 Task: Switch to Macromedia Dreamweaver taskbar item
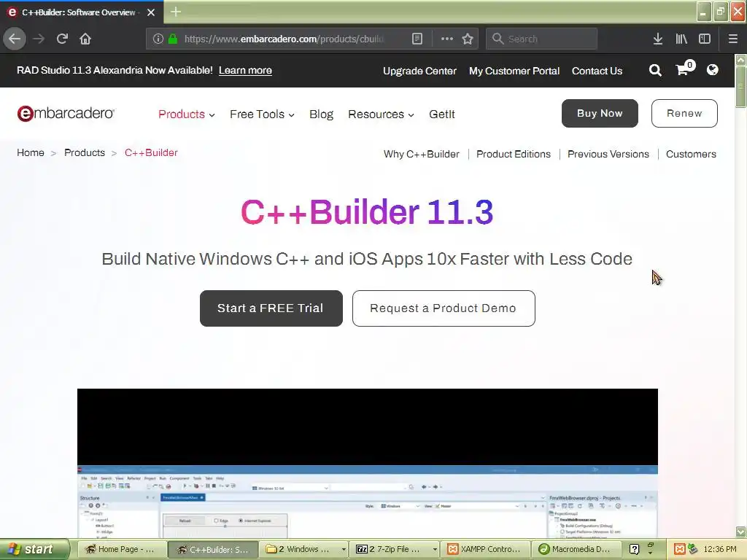(x=576, y=549)
